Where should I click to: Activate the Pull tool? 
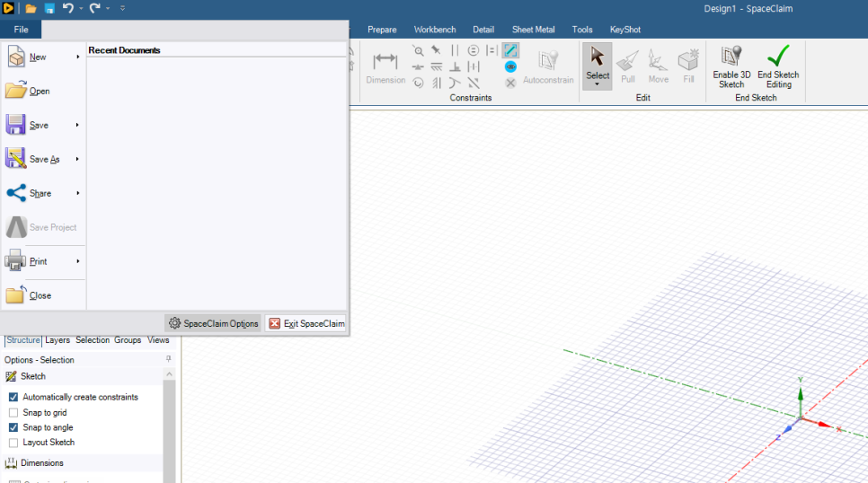(628, 67)
